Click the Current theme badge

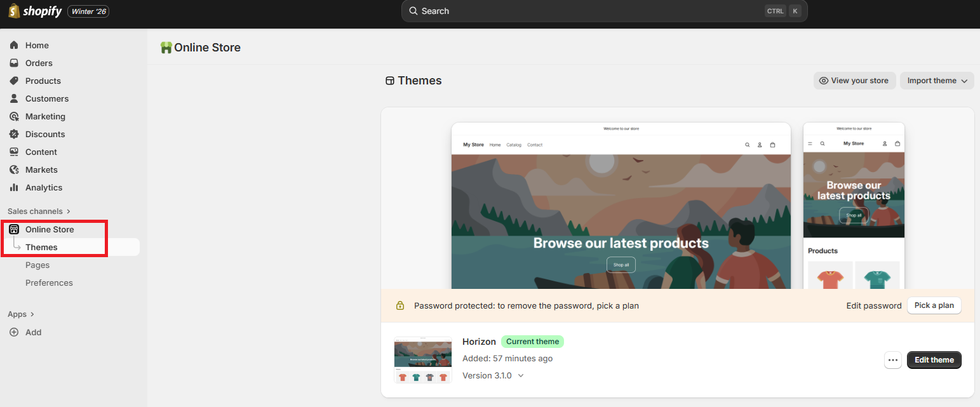click(x=532, y=342)
